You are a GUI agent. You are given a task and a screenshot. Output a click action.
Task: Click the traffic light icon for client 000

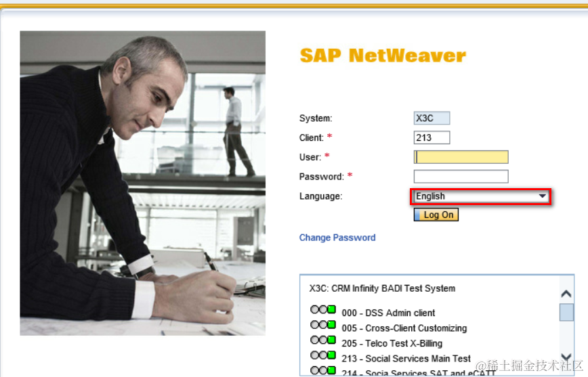(323, 309)
